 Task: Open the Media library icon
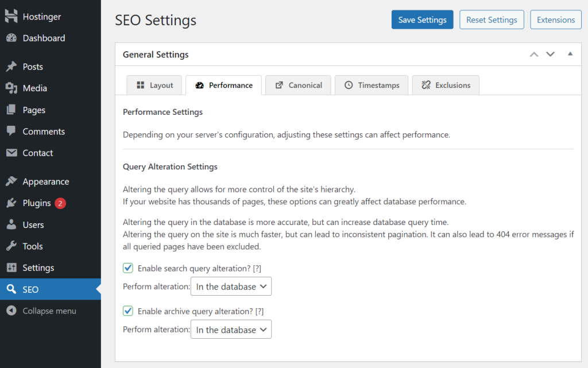click(13, 88)
